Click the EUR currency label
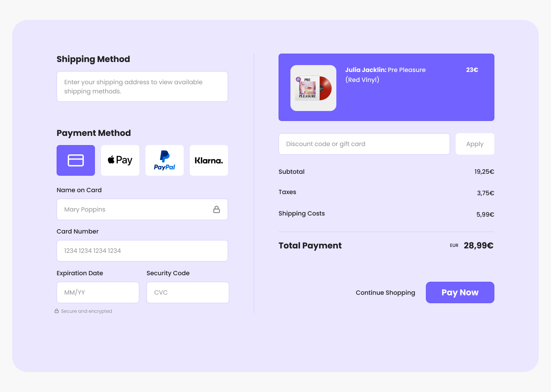Image resolution: width=551 pixels, height=392 pixels. (x=454, y=245)
